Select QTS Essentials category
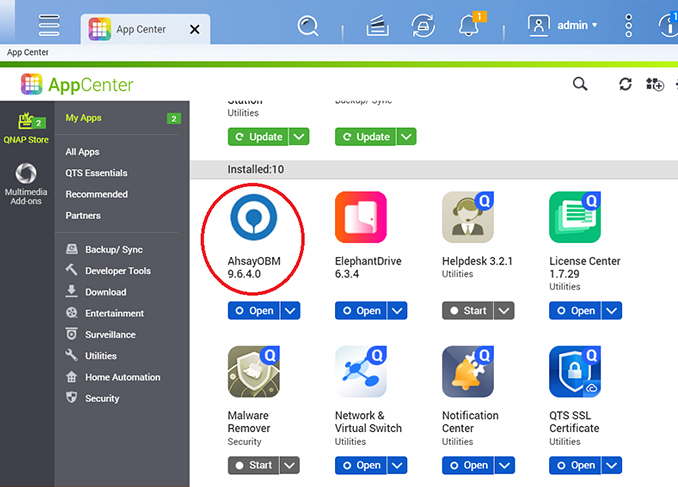 click(96, 173)
